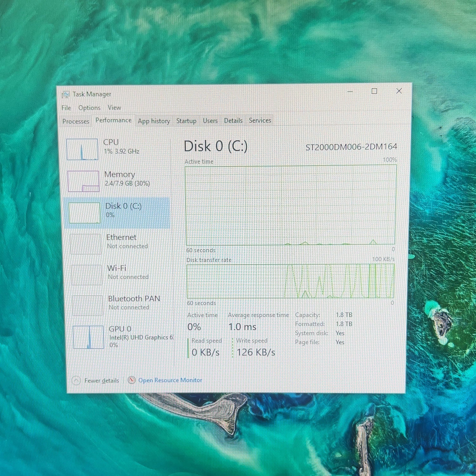Click the Fewer details label
This screenshot has height=476, width=476.
[x=102, y=380]
